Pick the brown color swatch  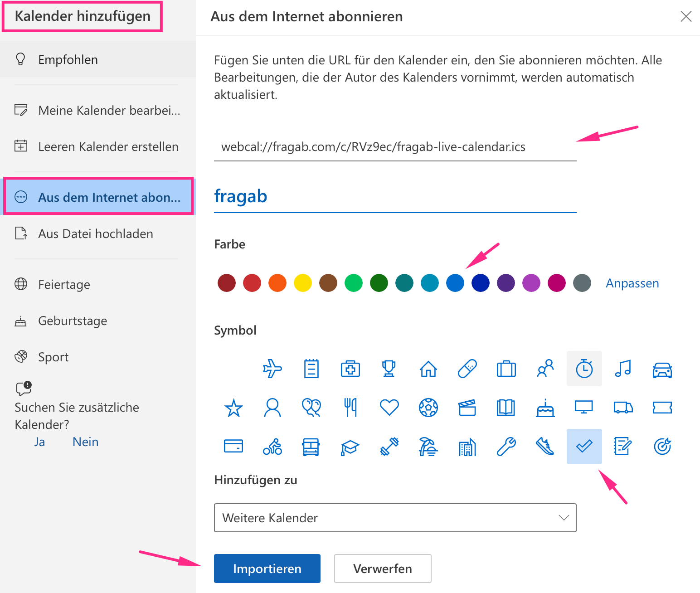click(328, 283)
